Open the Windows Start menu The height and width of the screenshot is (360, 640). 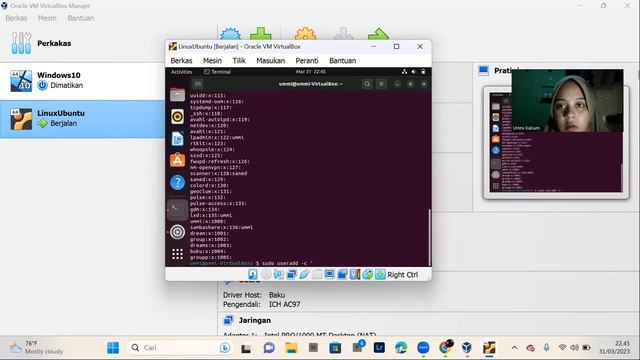pos(113,348)
